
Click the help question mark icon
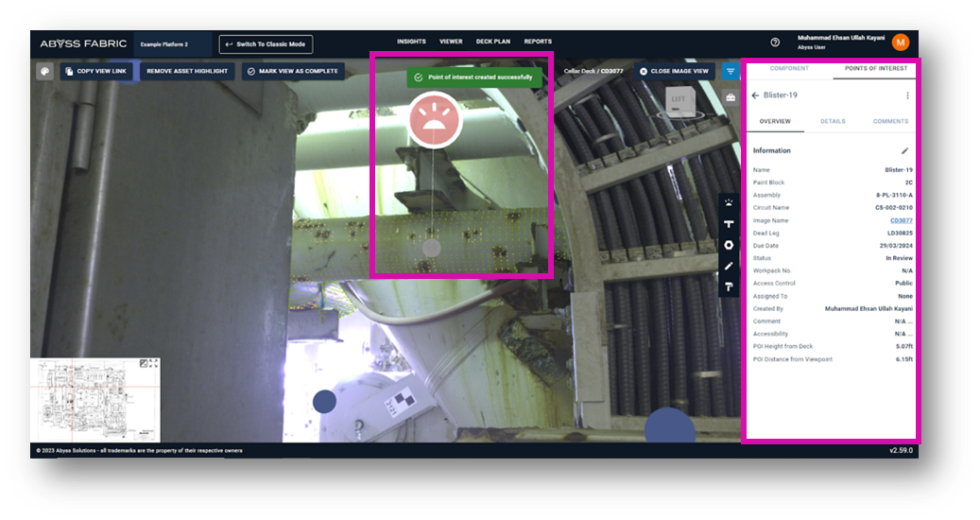click(x=775, y=43)
